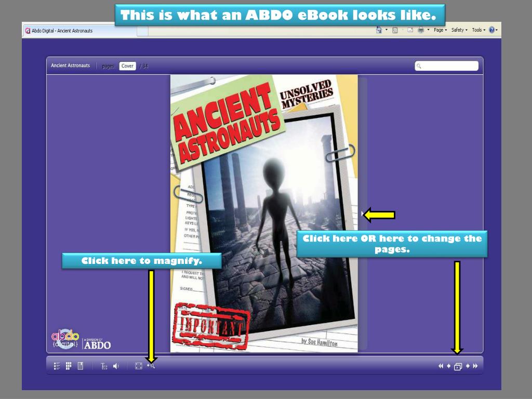
Task: Click the page view layout icon
Action: coord(458,366)
